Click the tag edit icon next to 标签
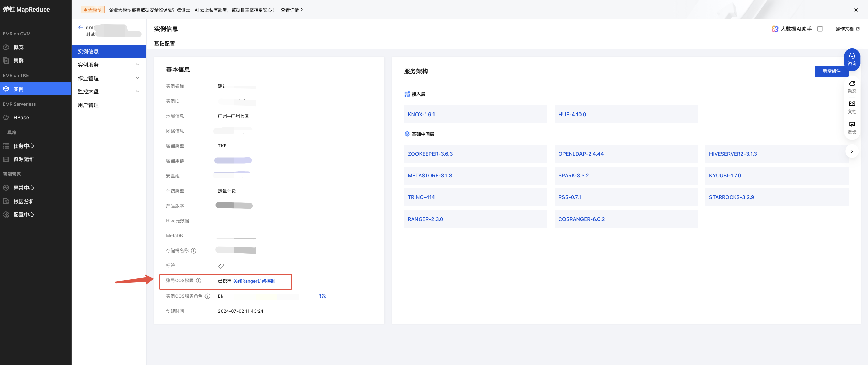 221,266
